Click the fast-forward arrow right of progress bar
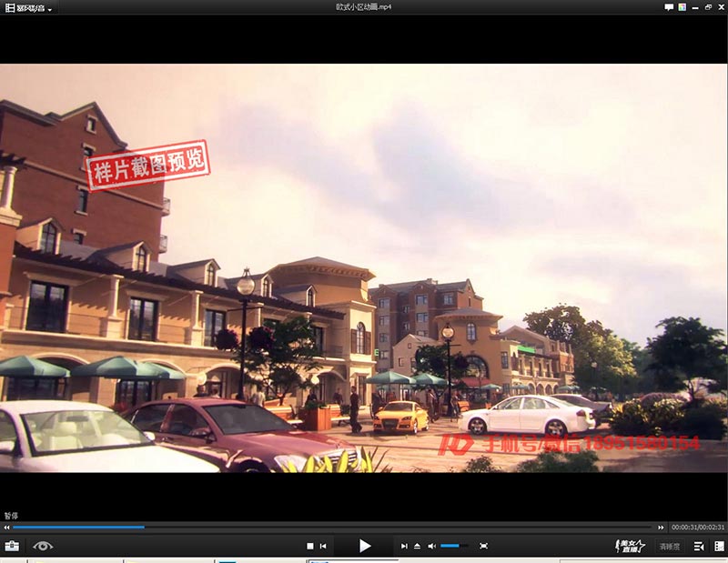 (x=662, y=528)
